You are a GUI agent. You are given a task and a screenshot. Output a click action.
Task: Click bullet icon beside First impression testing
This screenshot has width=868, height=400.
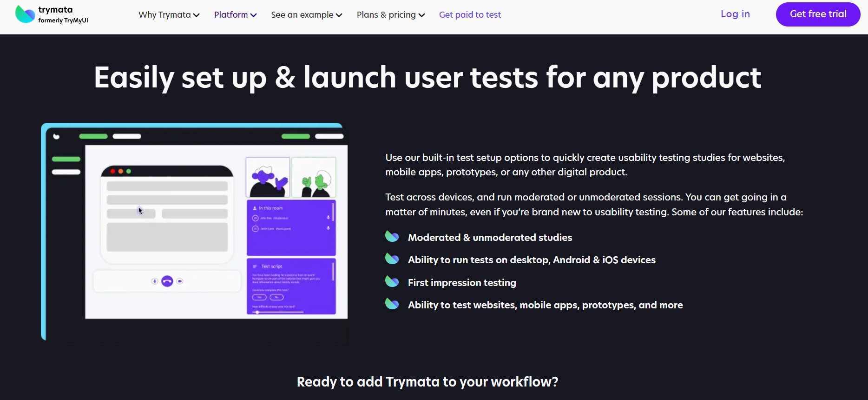coord(392,281)
